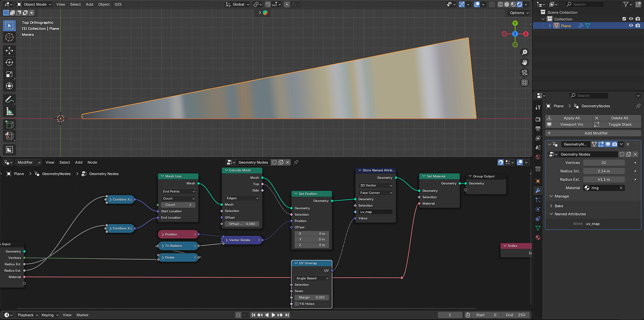Image resolution: width=644 pixels, height=320 pixels.
Task: Select the Rotate tool
Action: (9, 63)
